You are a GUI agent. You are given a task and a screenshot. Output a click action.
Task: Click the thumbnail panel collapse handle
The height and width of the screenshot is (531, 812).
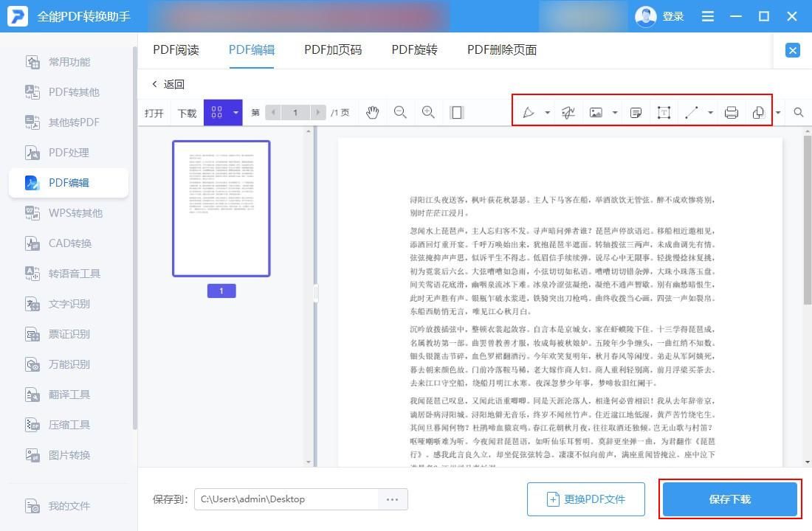(x=315, y=294)
